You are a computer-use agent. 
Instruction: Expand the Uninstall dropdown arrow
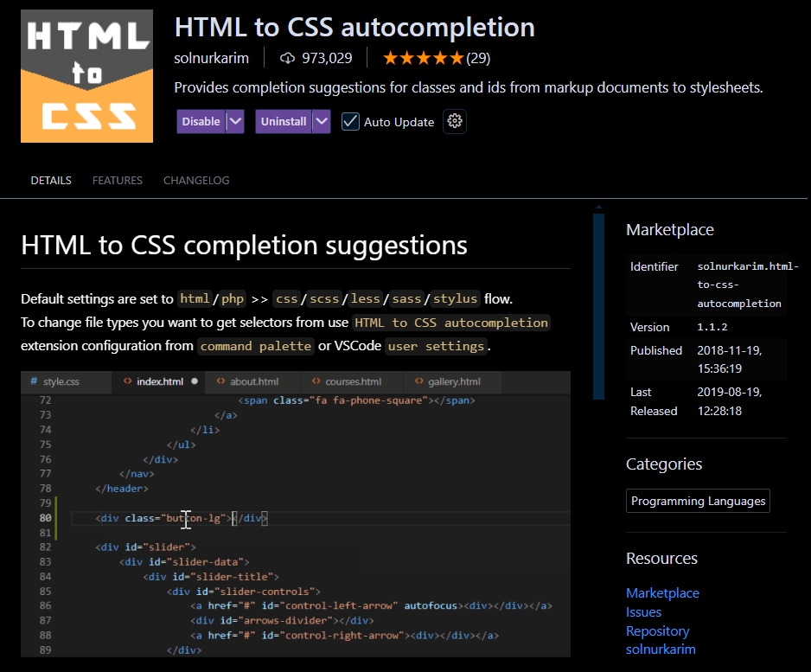pos(322,122)
